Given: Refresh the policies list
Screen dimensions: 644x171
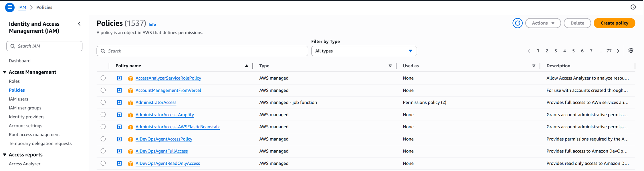Looking at the screenshot, I should tap(517, 23).
